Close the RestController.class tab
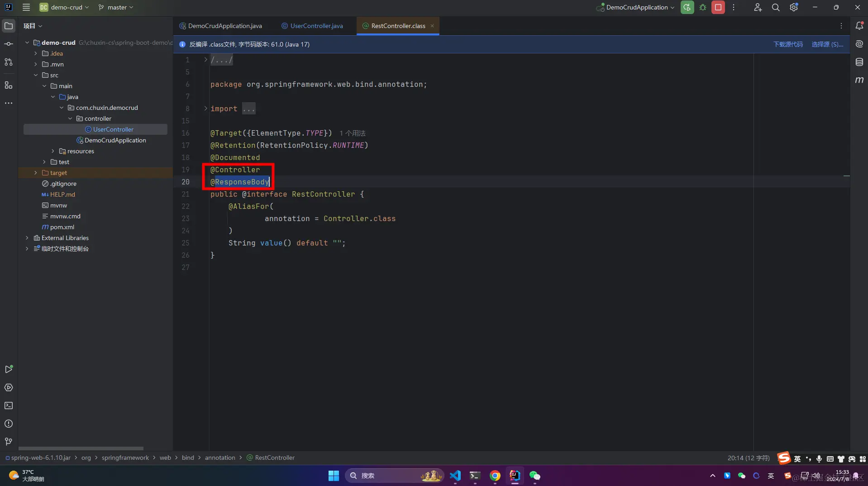Viewport: 868px width, 486px height. [432, 26]
